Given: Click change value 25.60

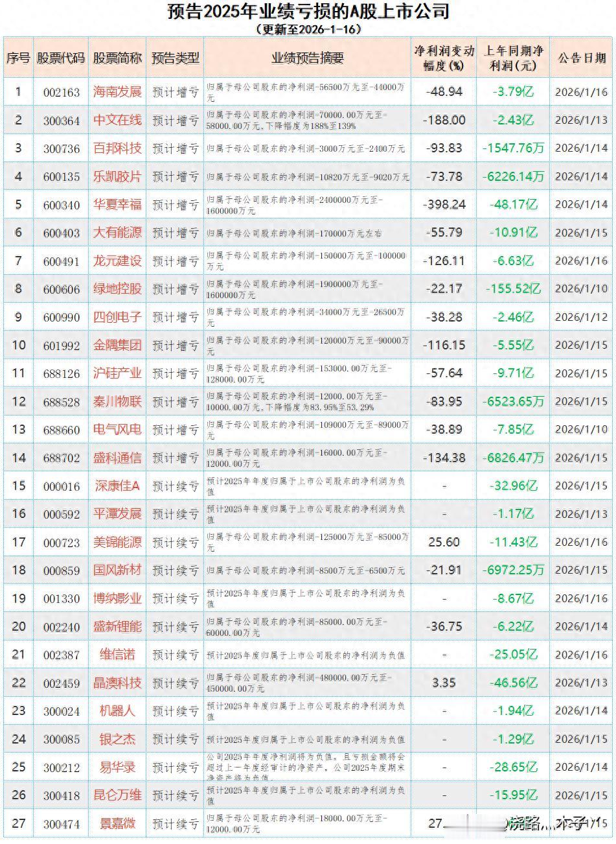Looking at the screenshot, I should coord(444,542).
